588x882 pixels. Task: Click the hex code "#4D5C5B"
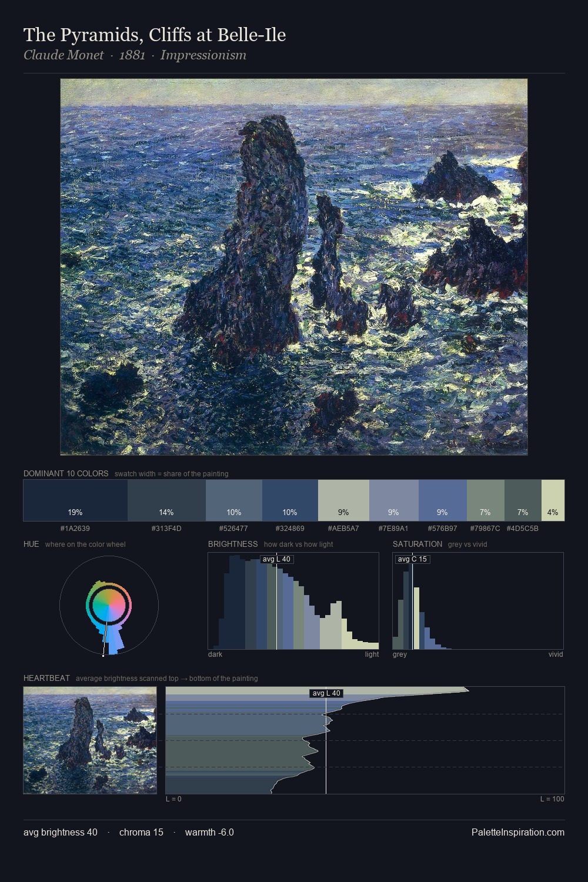tap(523, 529)
